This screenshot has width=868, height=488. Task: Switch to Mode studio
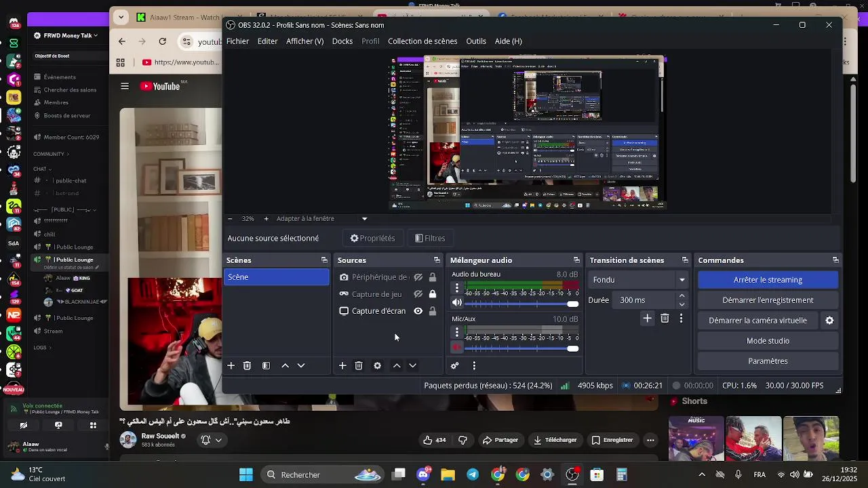click(x=768, y=340)
